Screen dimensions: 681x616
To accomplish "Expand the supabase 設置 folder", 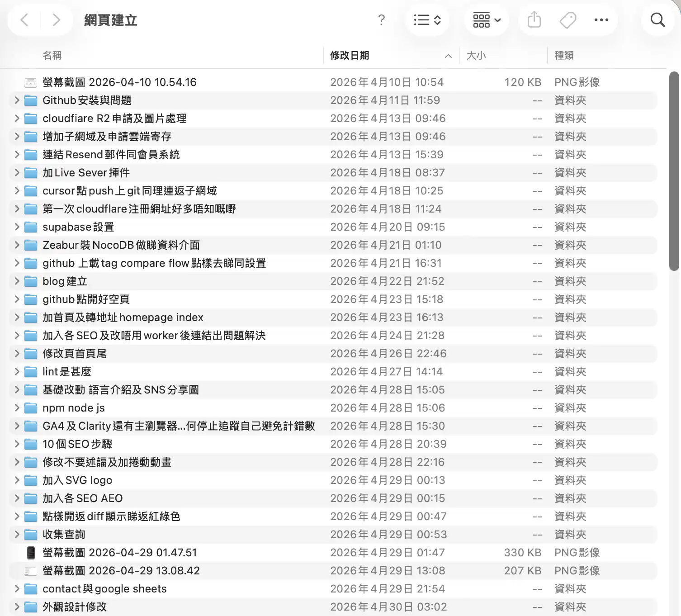I will pos(17,227).
